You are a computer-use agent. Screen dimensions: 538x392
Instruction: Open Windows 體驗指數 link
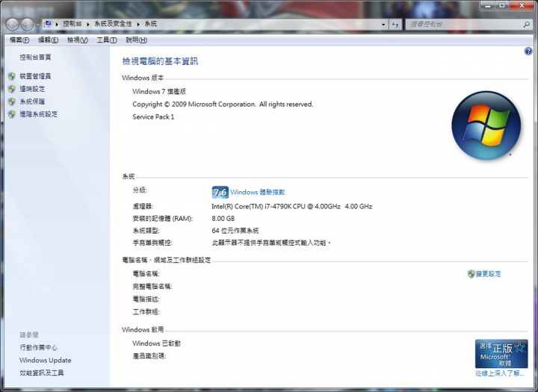point(257,192)
